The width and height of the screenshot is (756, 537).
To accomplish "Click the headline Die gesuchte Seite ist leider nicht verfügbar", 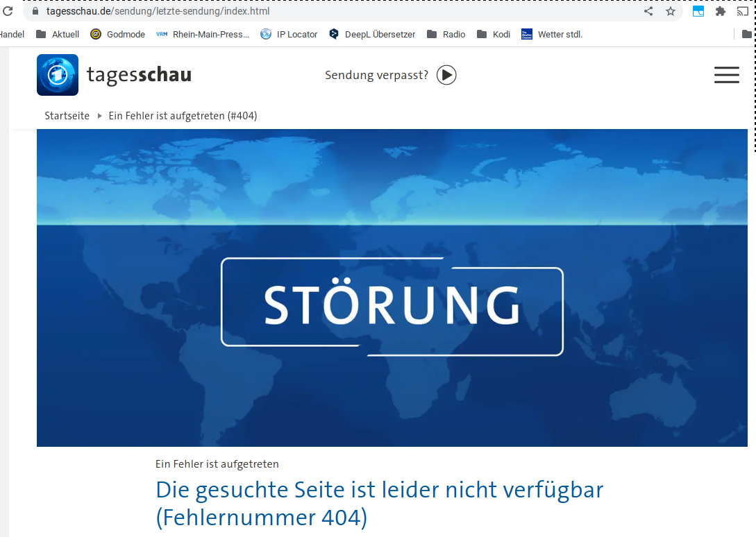I will tap(380, 504).
